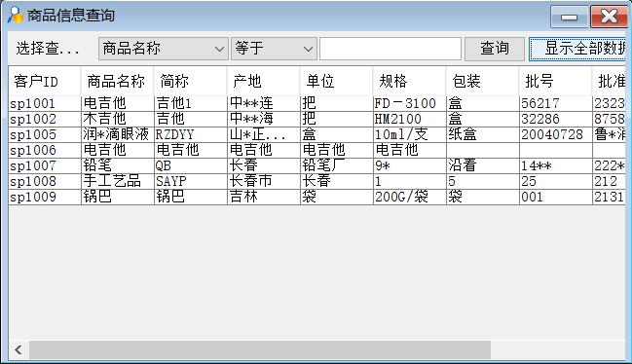This screenshot has height=364, width=632.
Task: Click the 200G/袋 spec cell
Action: [x=410, y=197]
